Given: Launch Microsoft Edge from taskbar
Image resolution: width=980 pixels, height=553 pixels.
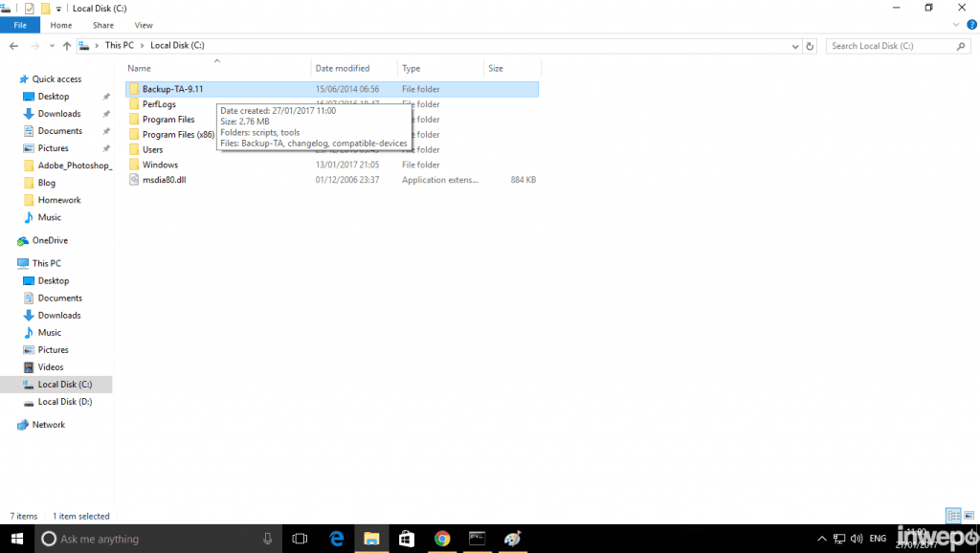Looking at the screenshot, I should [x=337, y=539].
